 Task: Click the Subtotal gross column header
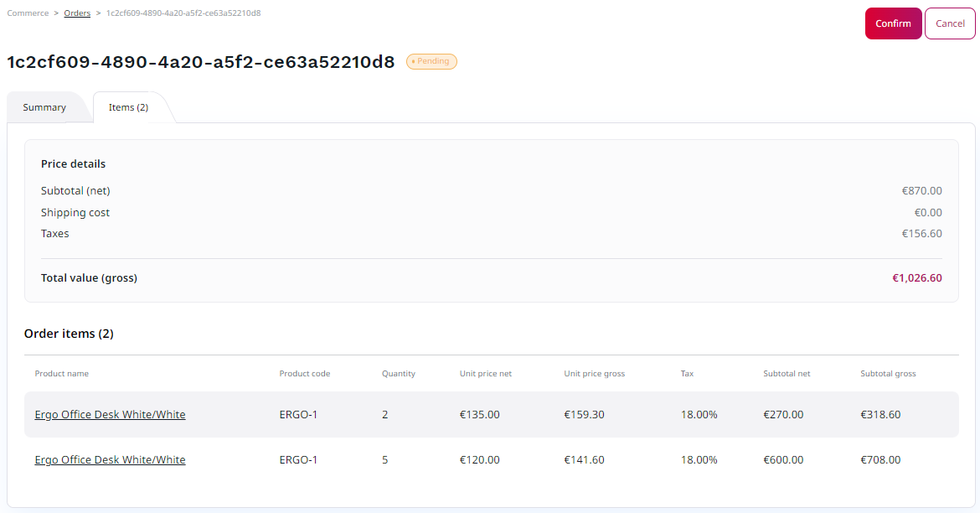(888, 374)
